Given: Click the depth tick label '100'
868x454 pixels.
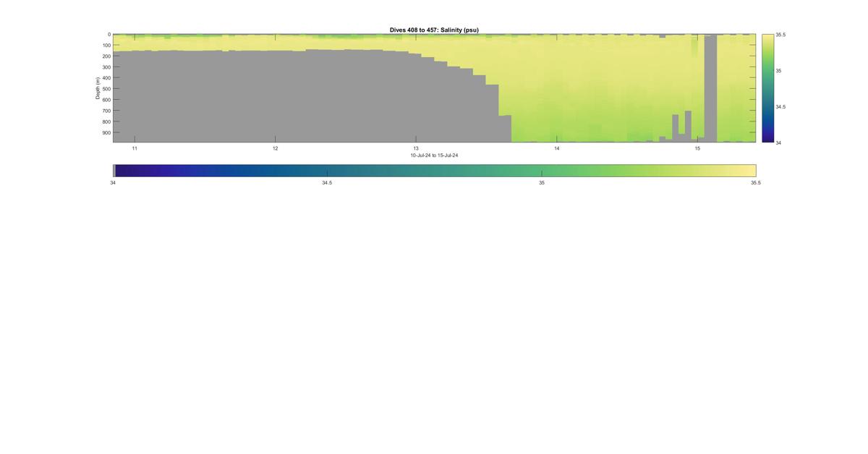Looking at the screenshot, I should coord(106,46).
